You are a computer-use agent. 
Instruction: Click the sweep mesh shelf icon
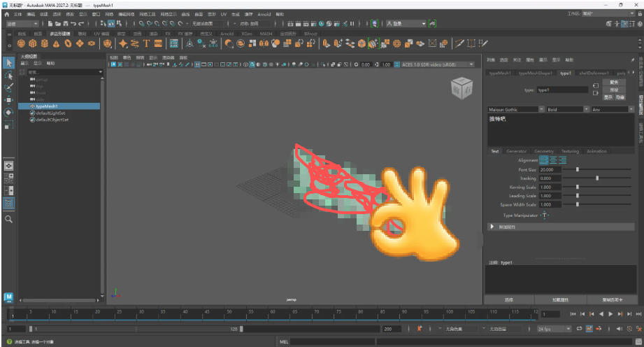click(135, 43)
